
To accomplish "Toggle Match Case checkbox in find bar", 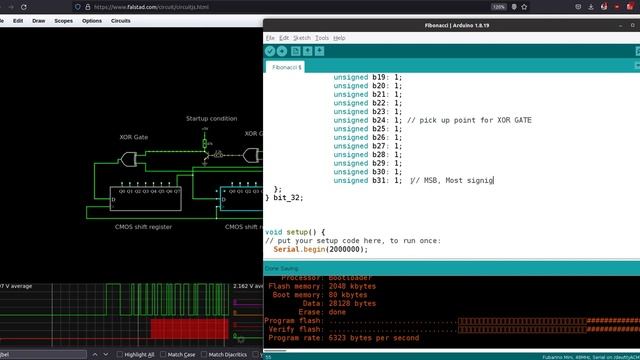I will [163, 354].
